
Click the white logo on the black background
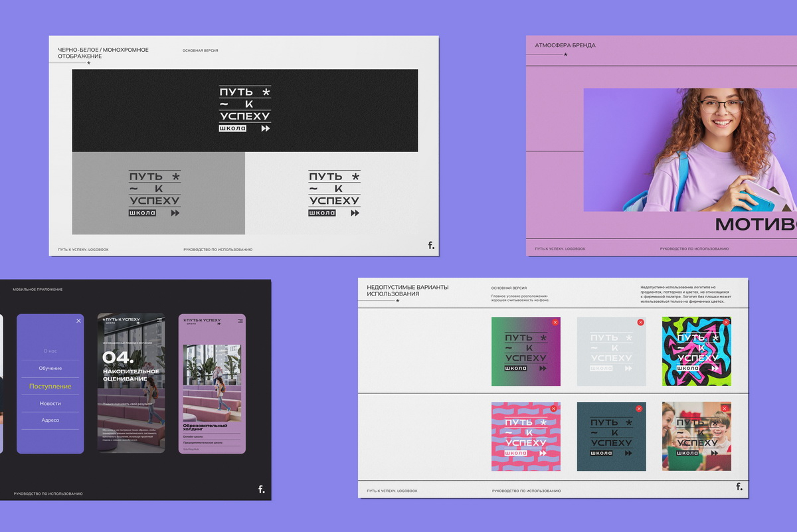(x=245, y=110)
